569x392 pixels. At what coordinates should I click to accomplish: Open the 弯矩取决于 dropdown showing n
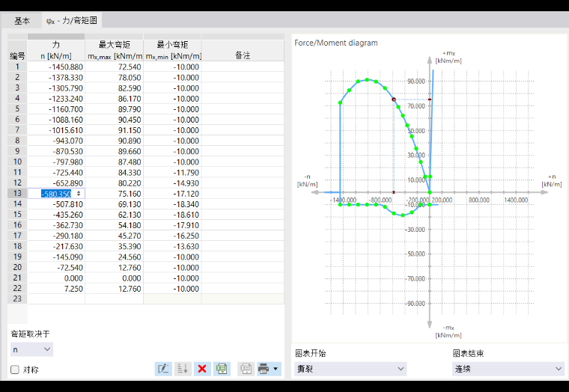coord(31,349)
